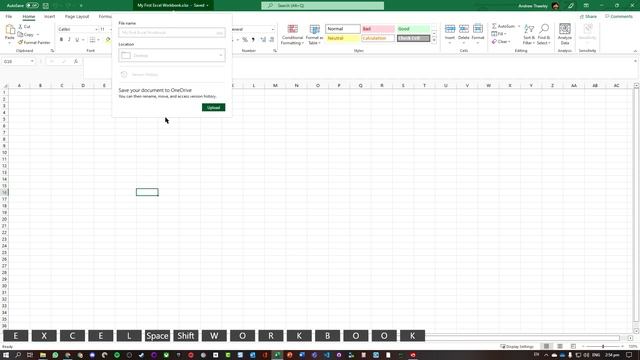Apply the Good cell style
This screenshot has height=360, width=640.
[x=413, y=29]
